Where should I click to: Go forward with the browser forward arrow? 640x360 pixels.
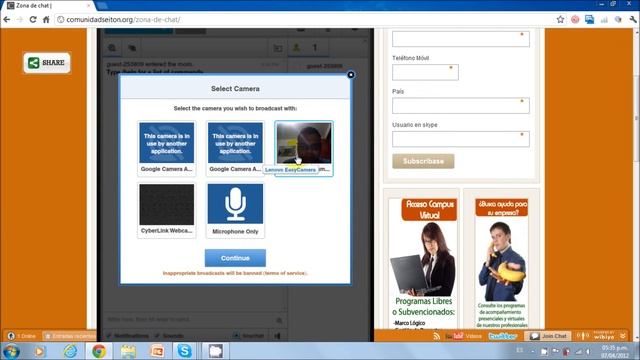click(20, 19)
